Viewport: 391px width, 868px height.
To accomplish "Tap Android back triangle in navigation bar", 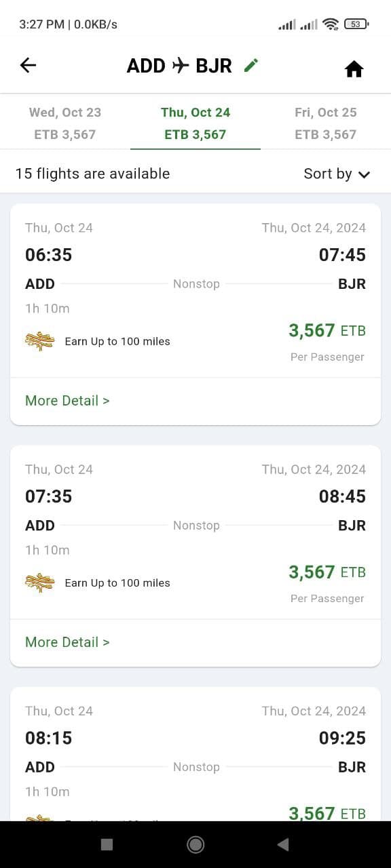I will click(x=283, y=844).
